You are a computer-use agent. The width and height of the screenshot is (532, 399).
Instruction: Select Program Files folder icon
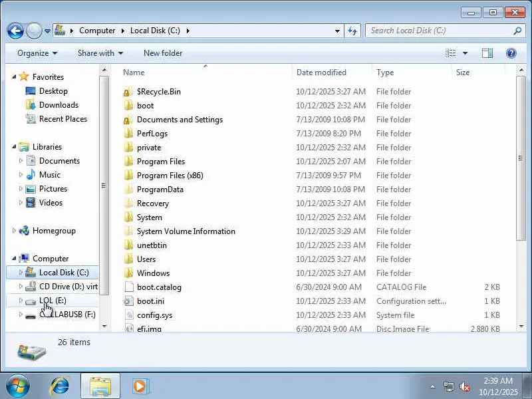128,162
